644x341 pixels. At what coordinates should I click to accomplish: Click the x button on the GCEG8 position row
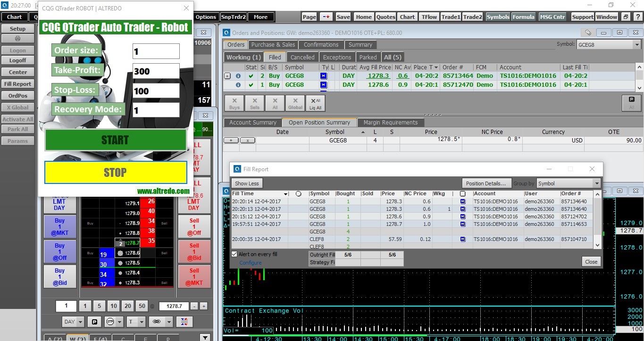247,141
